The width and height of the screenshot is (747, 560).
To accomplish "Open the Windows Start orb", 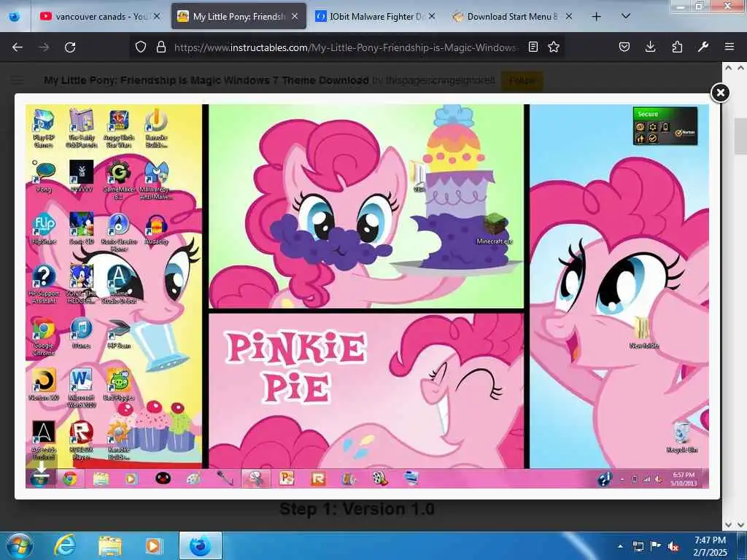I will click(19, 545).
